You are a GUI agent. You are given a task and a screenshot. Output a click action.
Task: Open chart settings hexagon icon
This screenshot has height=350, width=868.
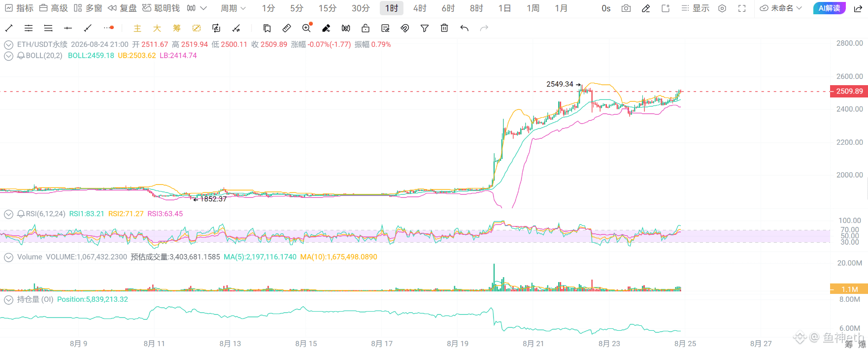pyautogui.click(x=722, y=8)
